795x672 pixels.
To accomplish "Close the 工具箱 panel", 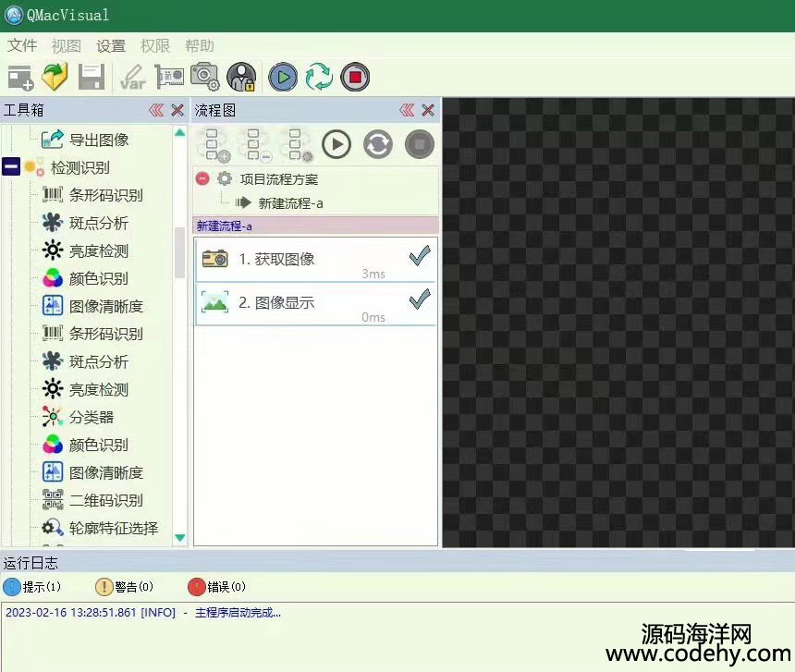I will pos(177,110).
